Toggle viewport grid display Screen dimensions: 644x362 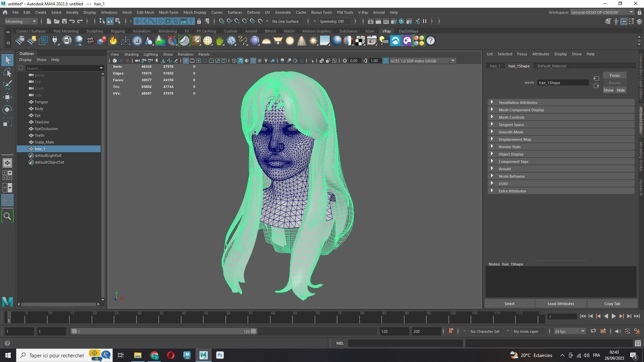point(185,61)
